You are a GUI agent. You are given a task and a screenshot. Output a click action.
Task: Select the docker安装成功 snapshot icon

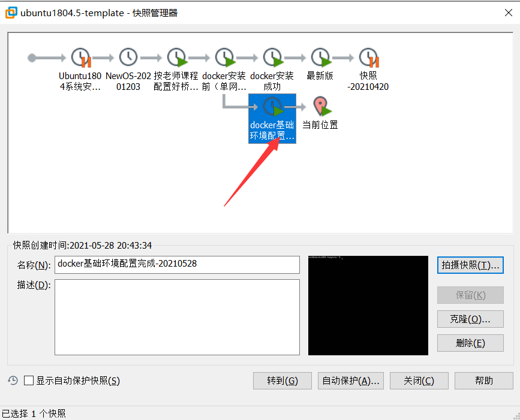[x=273, y=58]
